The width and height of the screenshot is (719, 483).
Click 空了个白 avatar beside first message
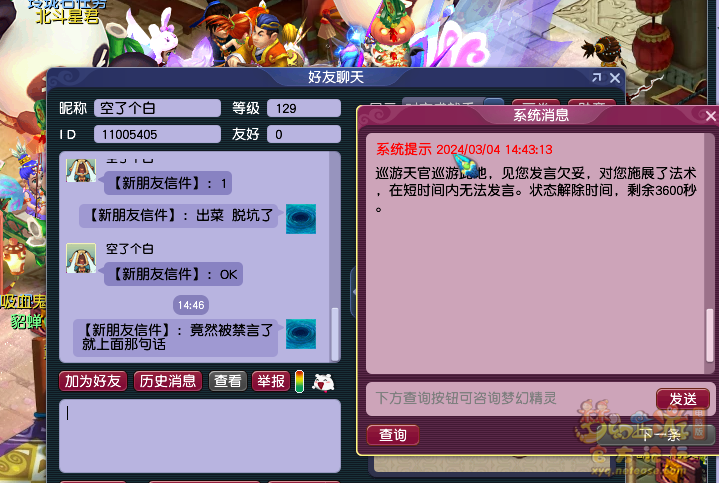[x=81, y=170]
